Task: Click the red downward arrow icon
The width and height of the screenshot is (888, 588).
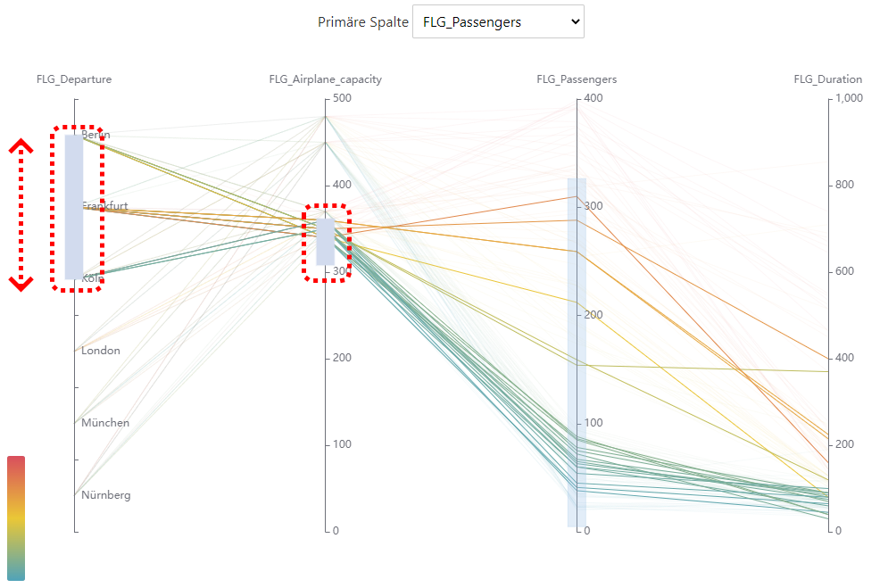Action: click(21, 282)
